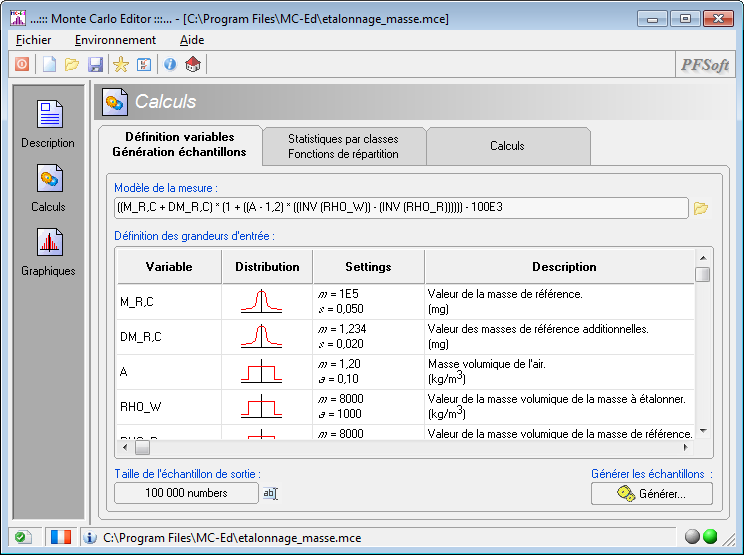
Task: Open the Calculs sidebar section
Action: (48, 188)
